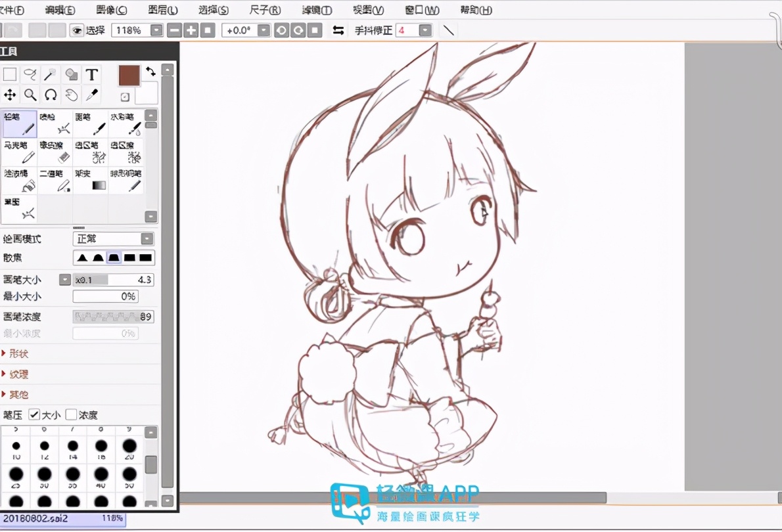Click the zoom in plus button
The height and width of the screenshot is (532, 782).
tap(191, 30)
